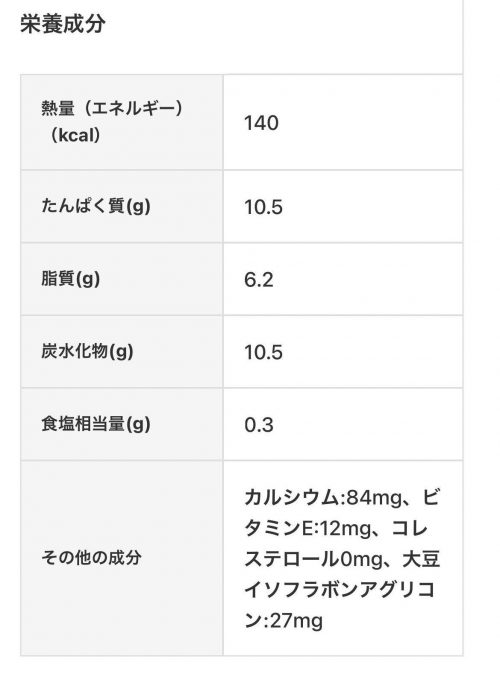Click the 27mg isoflavone amount

point(296,621)
